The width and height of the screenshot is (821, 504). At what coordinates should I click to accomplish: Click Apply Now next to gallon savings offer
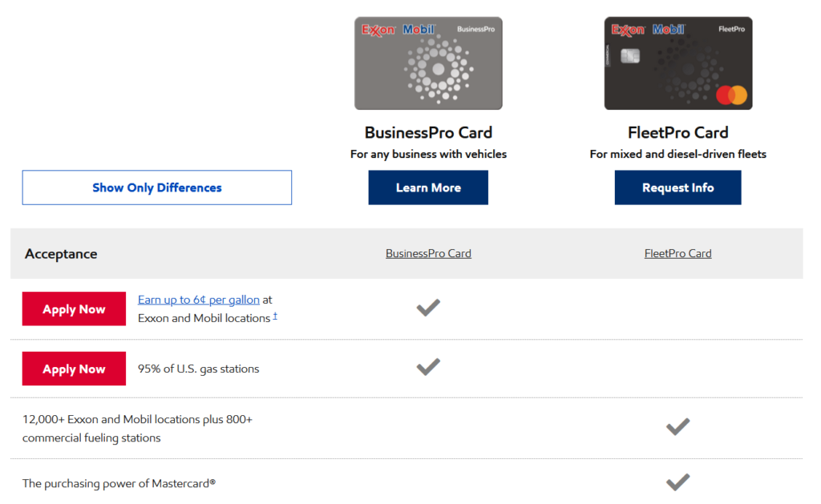[x=74, y=308]
